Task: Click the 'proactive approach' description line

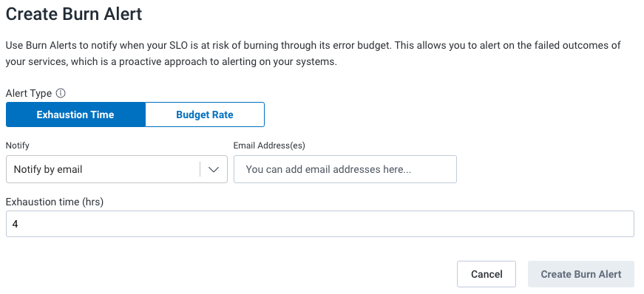Action: point(172,63)
